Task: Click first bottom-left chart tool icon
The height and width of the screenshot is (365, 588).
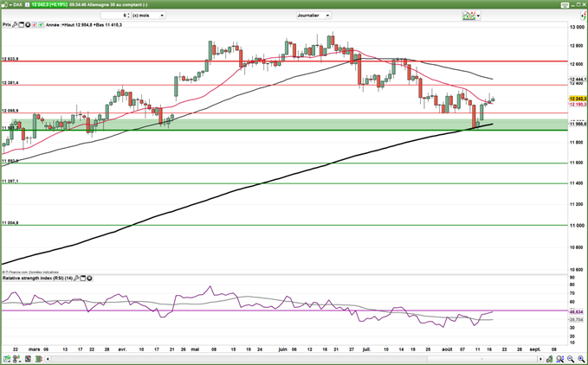Action: [7, 359]
